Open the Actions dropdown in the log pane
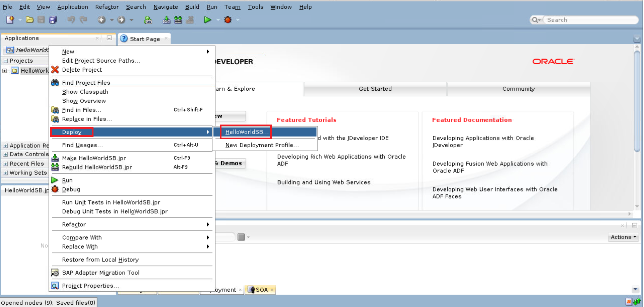Image resolution: width=644 pixels, height=307 pixels. click(x=623, y=237)
